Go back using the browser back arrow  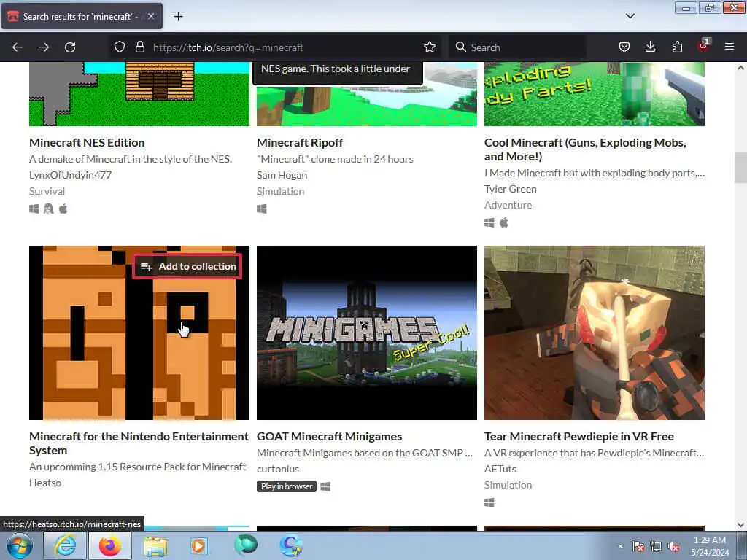[x=18, y=47]
